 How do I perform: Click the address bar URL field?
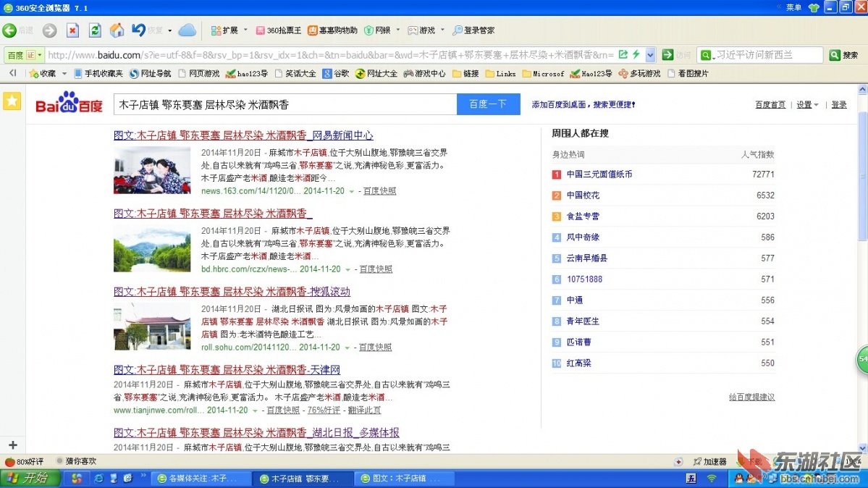[x=331, y=55]
